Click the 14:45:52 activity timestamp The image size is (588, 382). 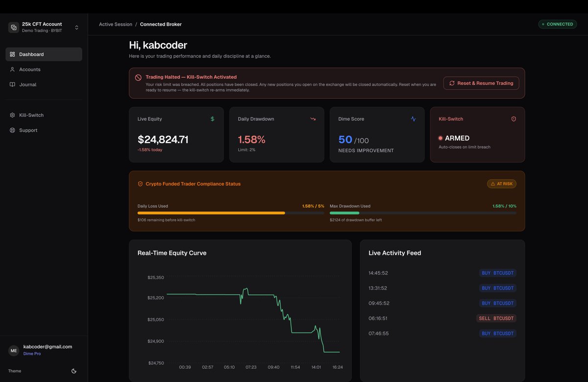coord(378,273)
